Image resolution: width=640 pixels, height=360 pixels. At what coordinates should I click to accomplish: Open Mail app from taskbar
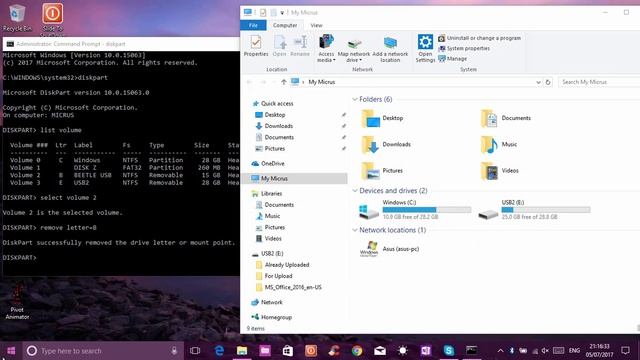380,351
